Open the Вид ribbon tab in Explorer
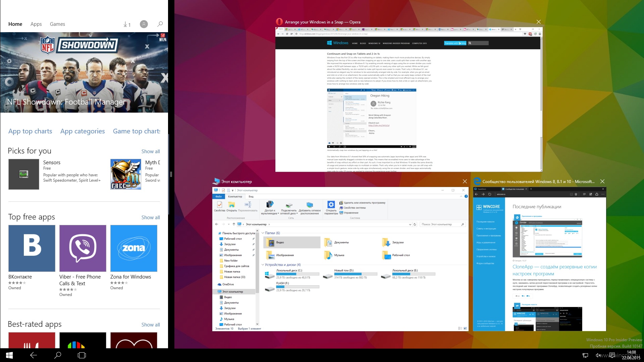This screenshot has width=644, height=362. [251, 196]
